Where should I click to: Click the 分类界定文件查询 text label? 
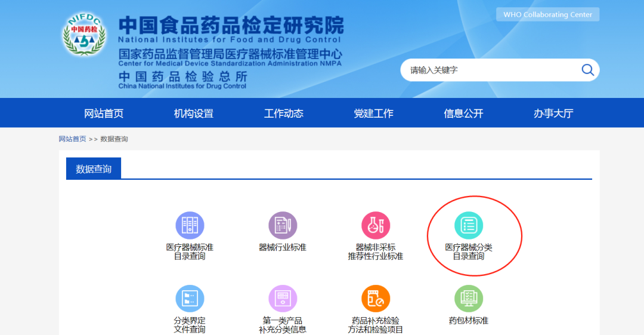tap(190, 325)
